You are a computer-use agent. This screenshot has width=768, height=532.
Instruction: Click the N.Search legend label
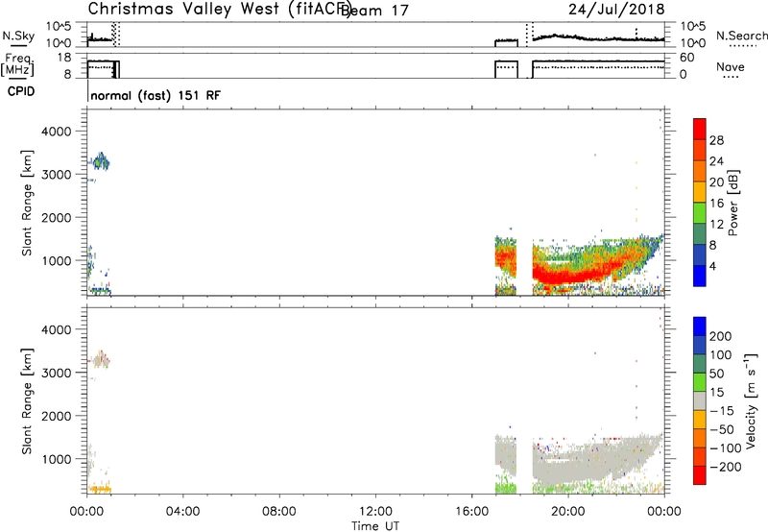tap(741, 36)
